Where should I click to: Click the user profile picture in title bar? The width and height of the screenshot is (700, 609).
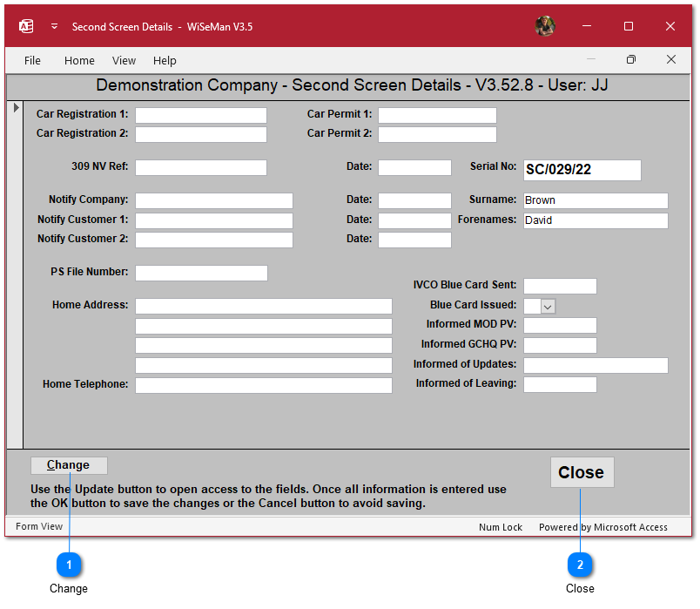[545, 26]
